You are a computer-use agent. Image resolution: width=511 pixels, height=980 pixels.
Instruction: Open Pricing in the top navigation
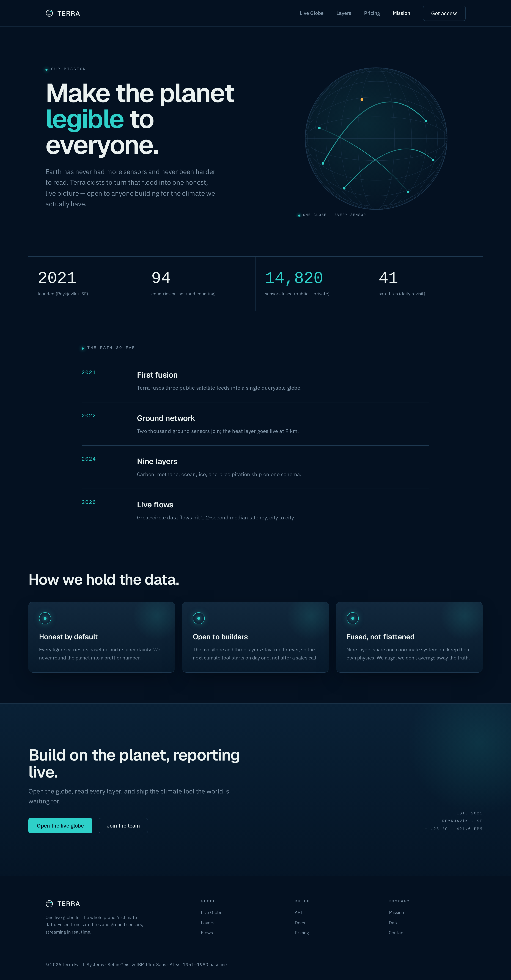pos(372,13)
